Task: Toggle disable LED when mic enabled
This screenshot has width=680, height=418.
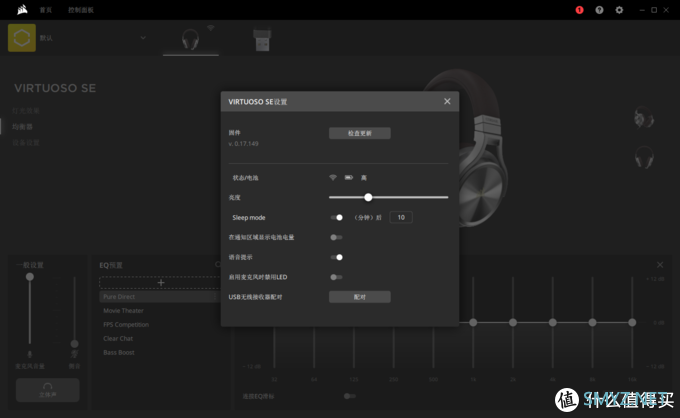Action: tap(337, 277)
